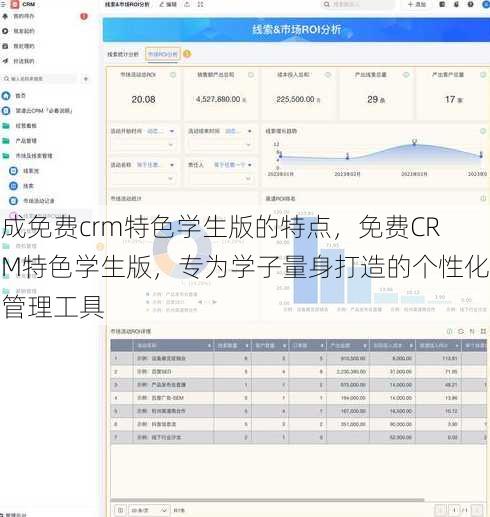Open the 活动开始时间 value selector
Viewport: 490px width, 517px height.
(143, 145)
